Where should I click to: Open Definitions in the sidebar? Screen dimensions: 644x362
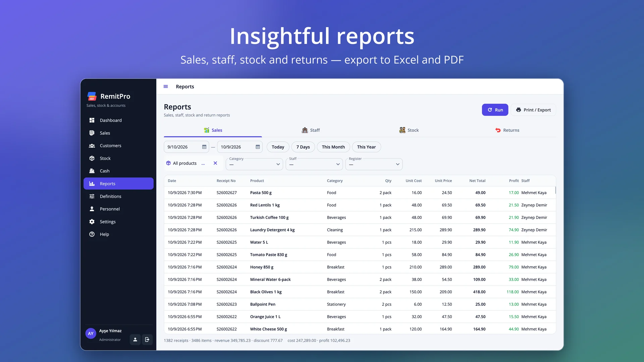pos(118,196)
